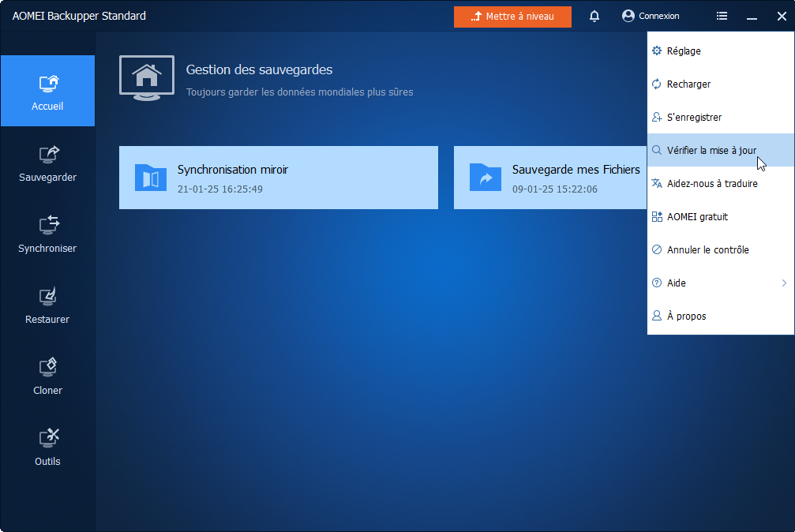Click the Synchronisation miroir folder icon
The height and width of the screenshot is (532, 795).
tap(151, 178)
